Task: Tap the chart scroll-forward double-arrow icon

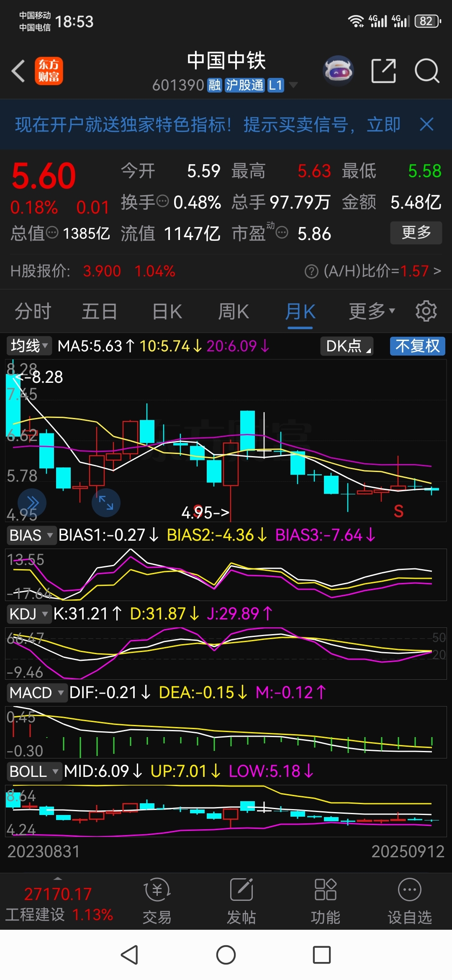Action: [32, 503]
